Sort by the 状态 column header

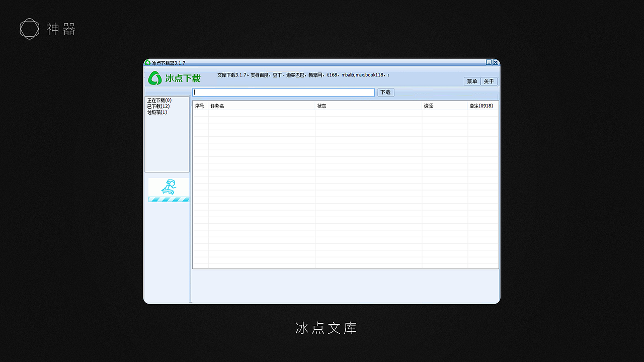(x=369, y=106)
